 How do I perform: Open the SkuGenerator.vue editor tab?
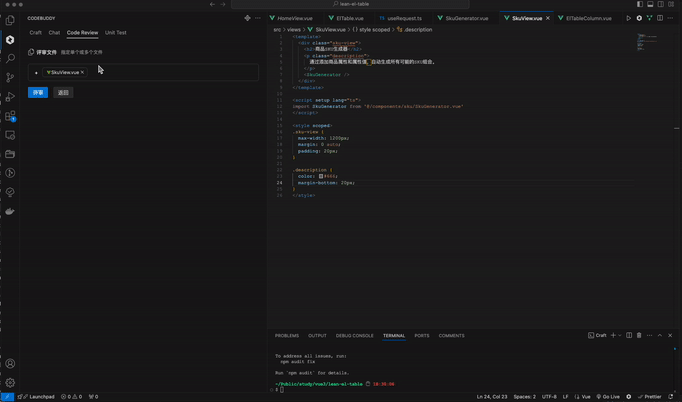(x=466, y=18)
